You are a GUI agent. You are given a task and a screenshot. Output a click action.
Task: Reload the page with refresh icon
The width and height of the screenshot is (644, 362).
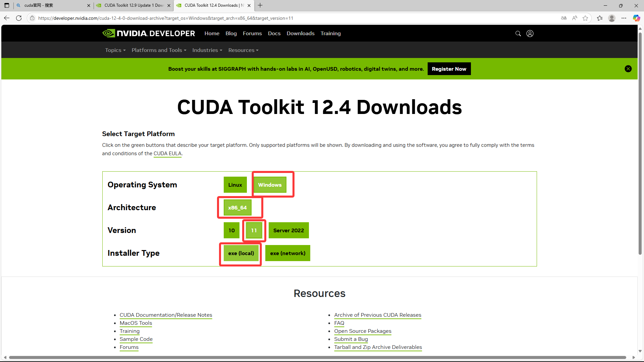(19, 18)
